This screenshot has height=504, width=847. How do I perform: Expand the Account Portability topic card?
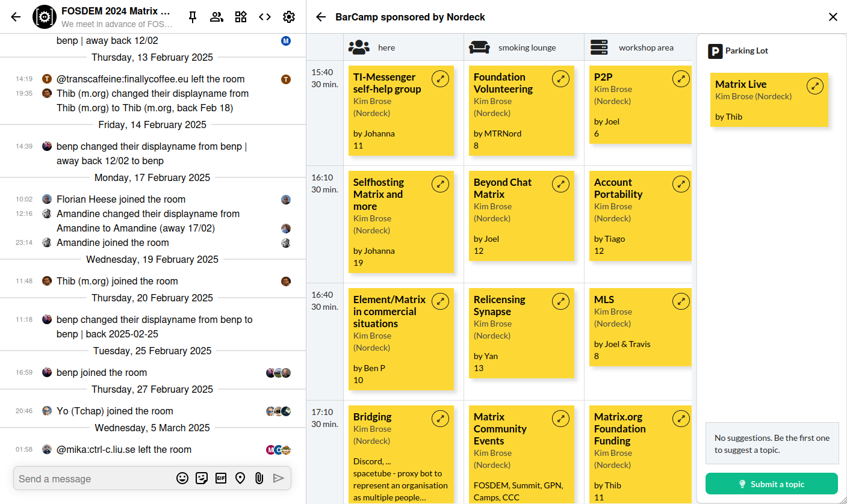click(x=681, y=184)
